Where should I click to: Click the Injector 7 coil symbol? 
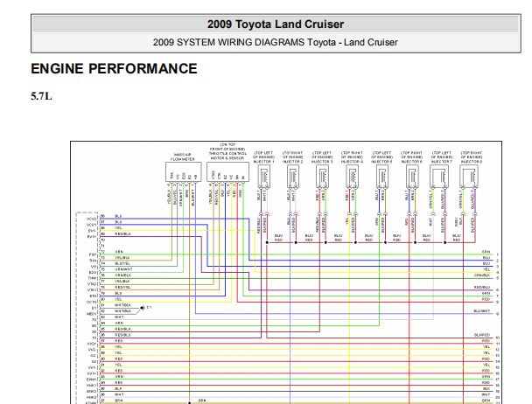[439, 176]
